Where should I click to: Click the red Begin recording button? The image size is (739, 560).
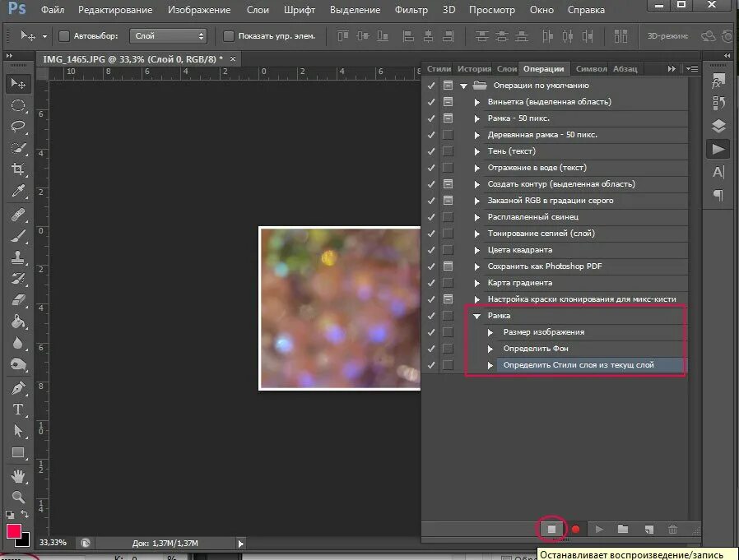[x=575, y=530]
